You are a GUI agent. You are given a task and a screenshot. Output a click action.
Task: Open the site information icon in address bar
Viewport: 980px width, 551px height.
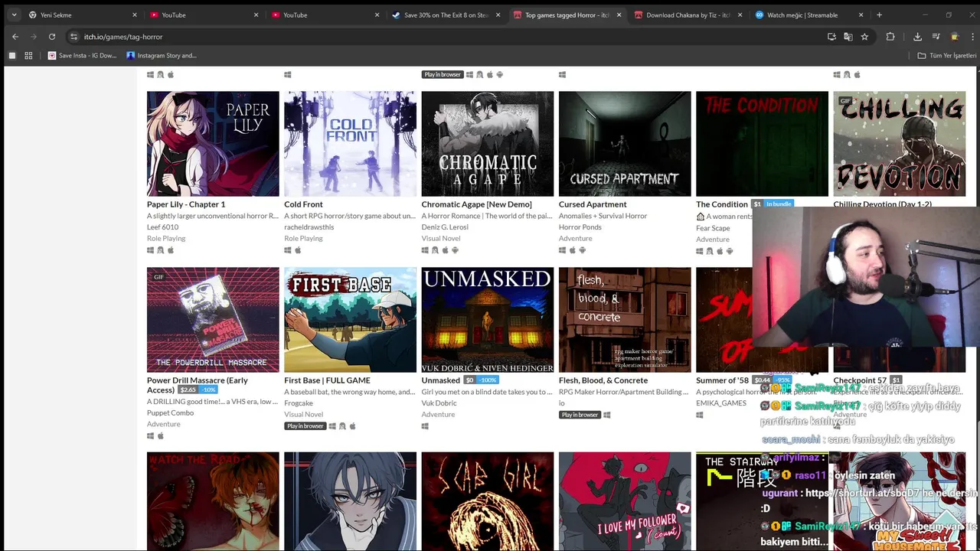73,37
